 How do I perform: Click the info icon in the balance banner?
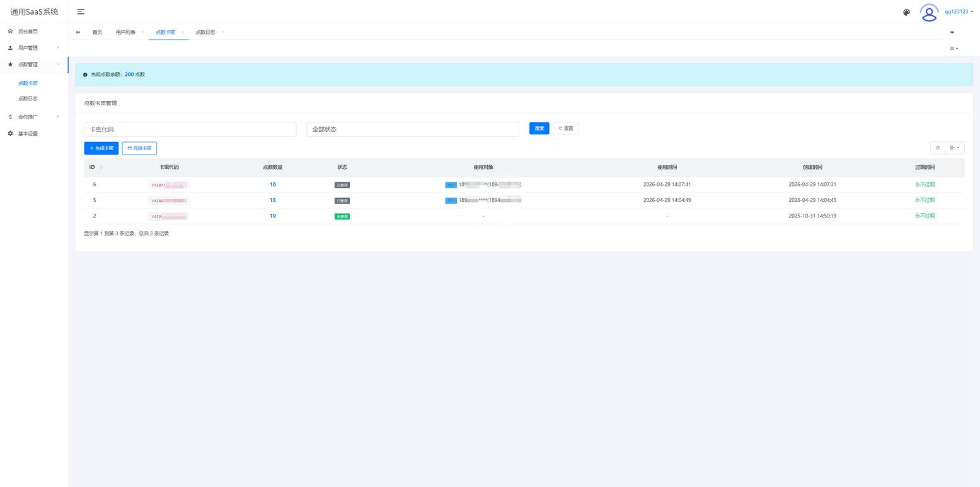(85, 74)
